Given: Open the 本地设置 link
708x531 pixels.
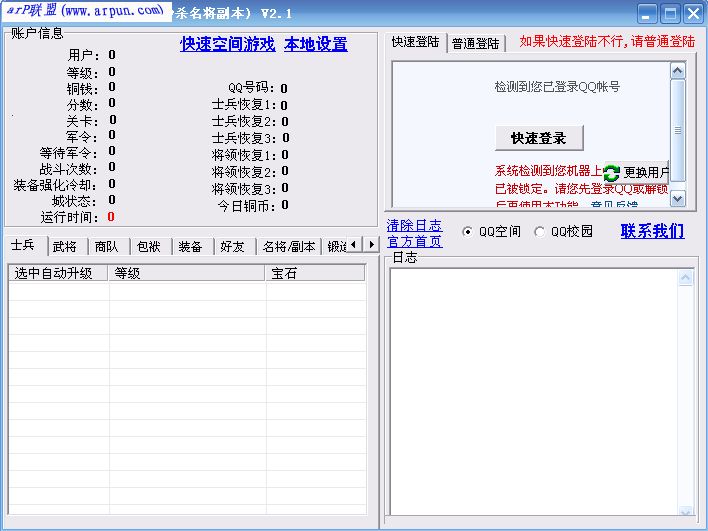Looking at the screenshot, I should tap(316, 44).
